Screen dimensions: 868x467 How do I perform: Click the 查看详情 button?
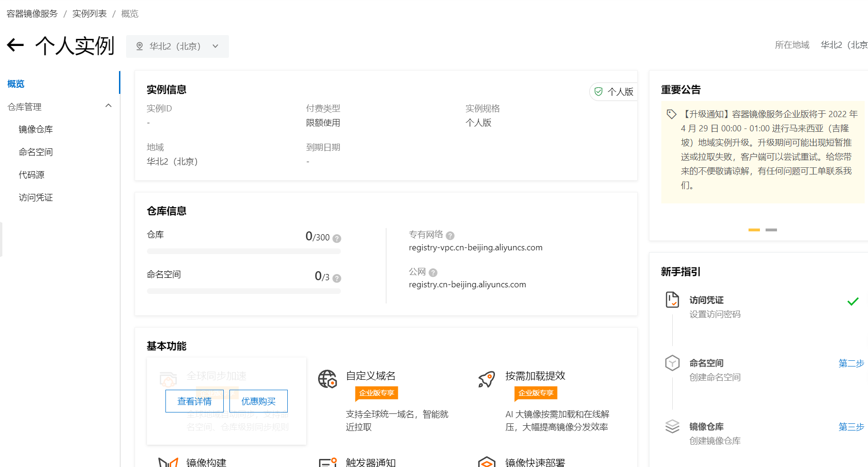click(x=194, y=401)
